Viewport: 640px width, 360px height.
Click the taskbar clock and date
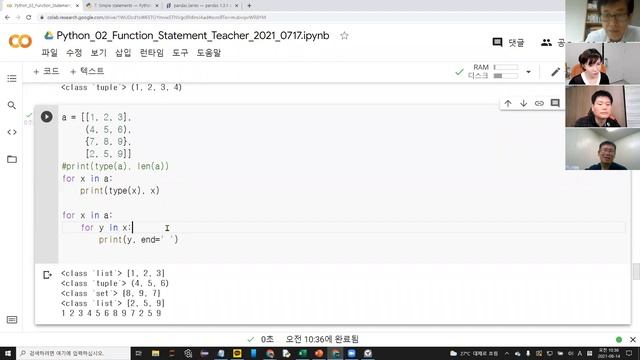coord(609,353)
